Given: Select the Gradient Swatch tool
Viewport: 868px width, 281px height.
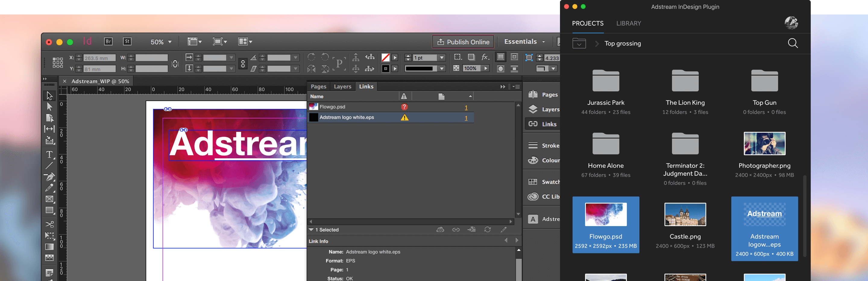Looking at the screenshot, I should [x=49, y=247].
